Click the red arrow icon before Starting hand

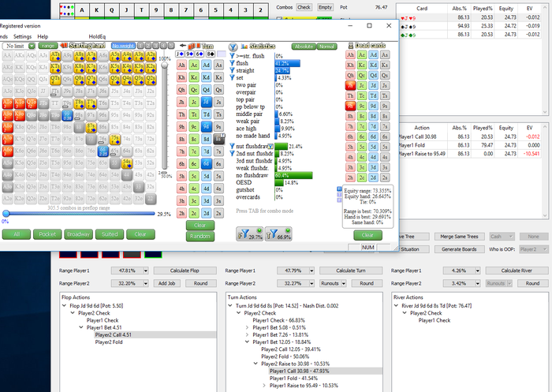[x=64, y=46]
